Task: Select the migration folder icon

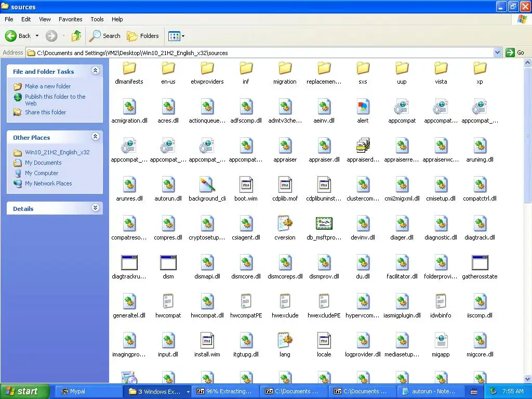Action: (x=285, y=68)
